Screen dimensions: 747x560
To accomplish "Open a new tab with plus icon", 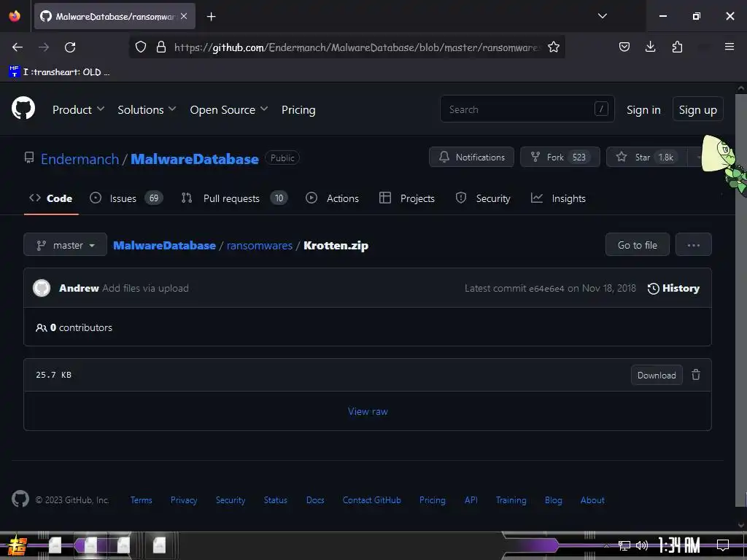I will point(211,17).
